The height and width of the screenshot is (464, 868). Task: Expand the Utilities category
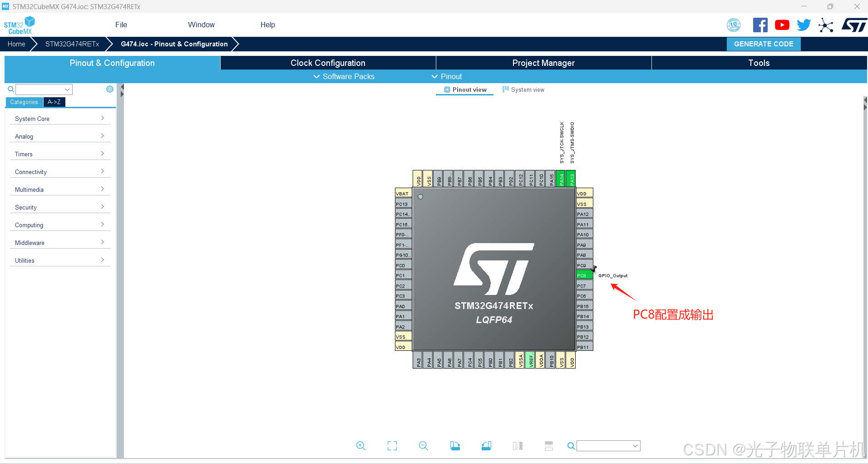(x=60, y=260)
